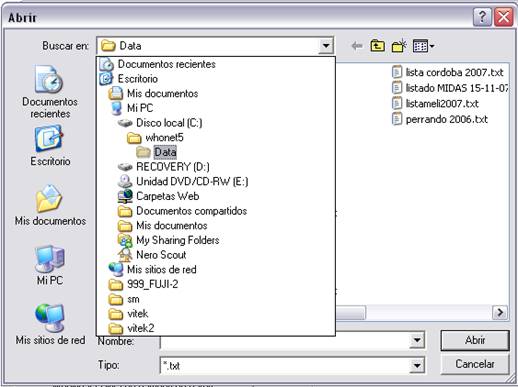Select My Sharing Folders entry
This screenshot has height=387, width=518.
169,240
